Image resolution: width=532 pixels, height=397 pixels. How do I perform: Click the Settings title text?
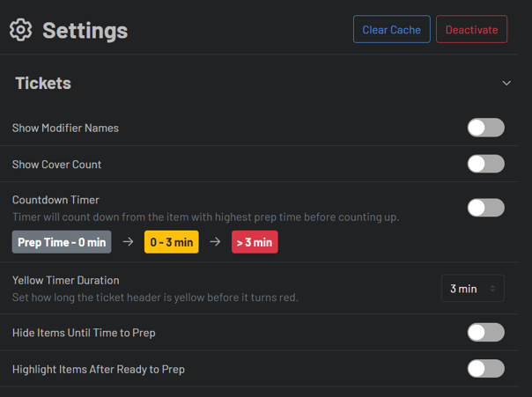[85, 30]
